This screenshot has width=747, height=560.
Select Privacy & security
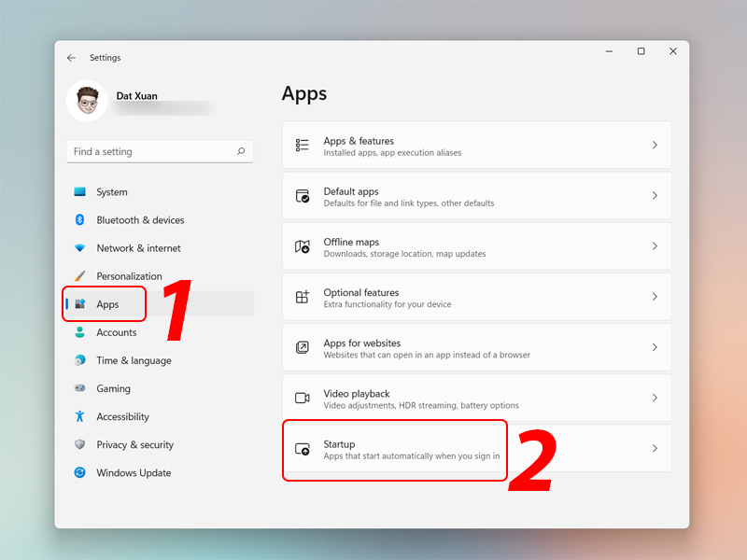coord(134,445)
